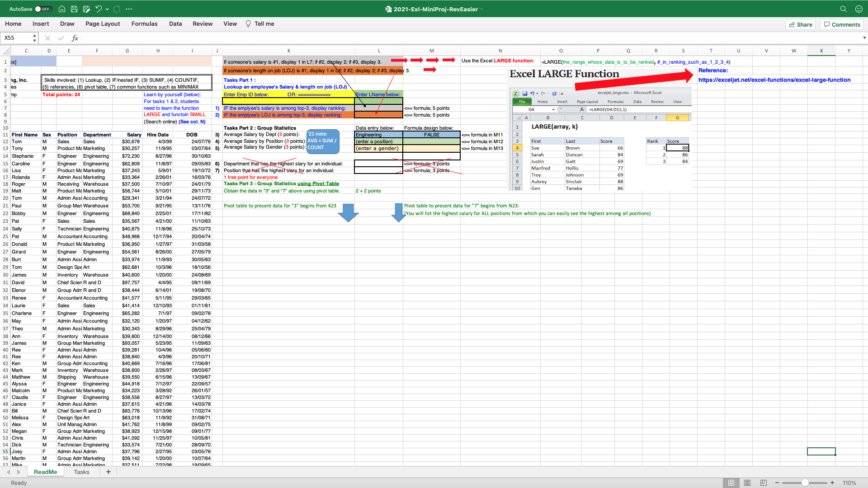The height and width of the screenshot is (488, 868).
Task: Click the fx Insert Function icon
Action: pyautogui.click(x=75, y=38)
